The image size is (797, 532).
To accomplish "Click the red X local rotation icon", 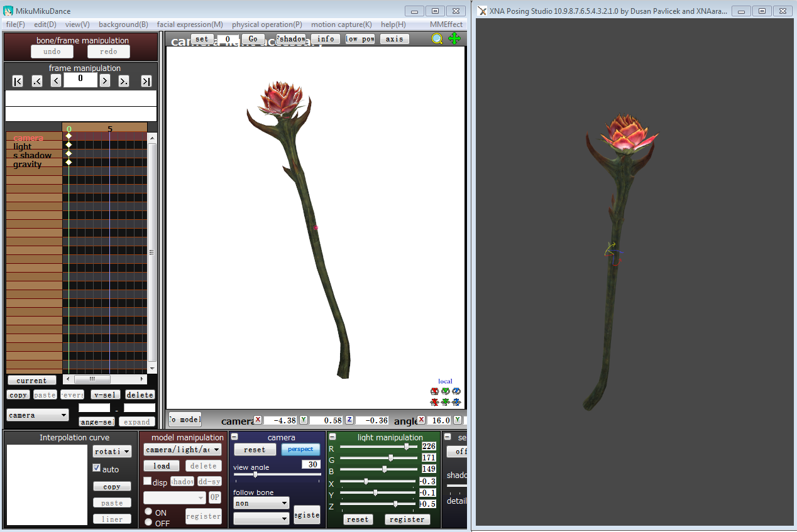I will [434, 391].
